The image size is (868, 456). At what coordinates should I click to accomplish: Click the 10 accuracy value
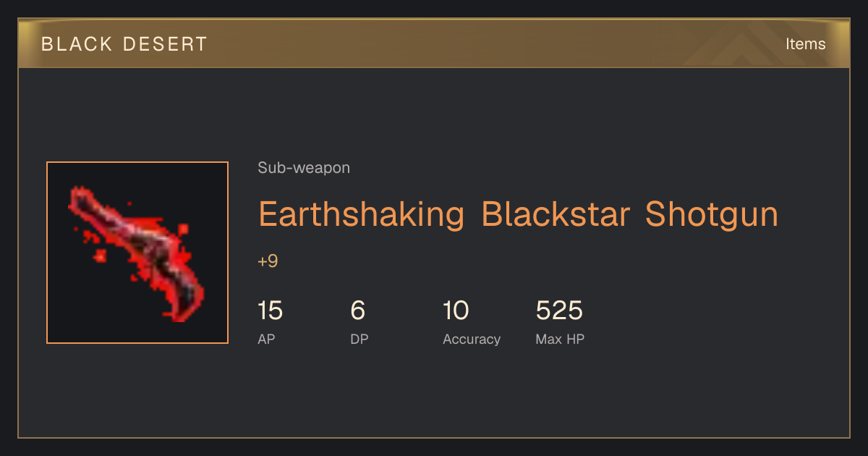click(456, 311)
